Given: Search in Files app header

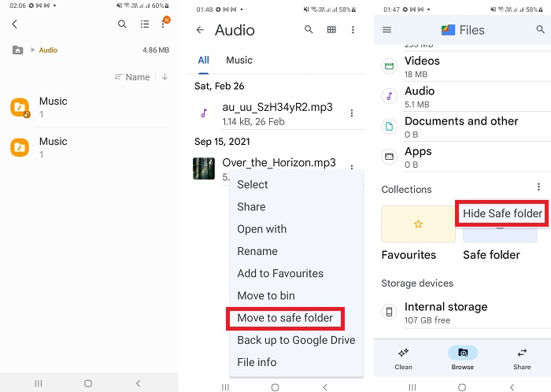Looking at the screenshot, I should [x=540, y=29].
